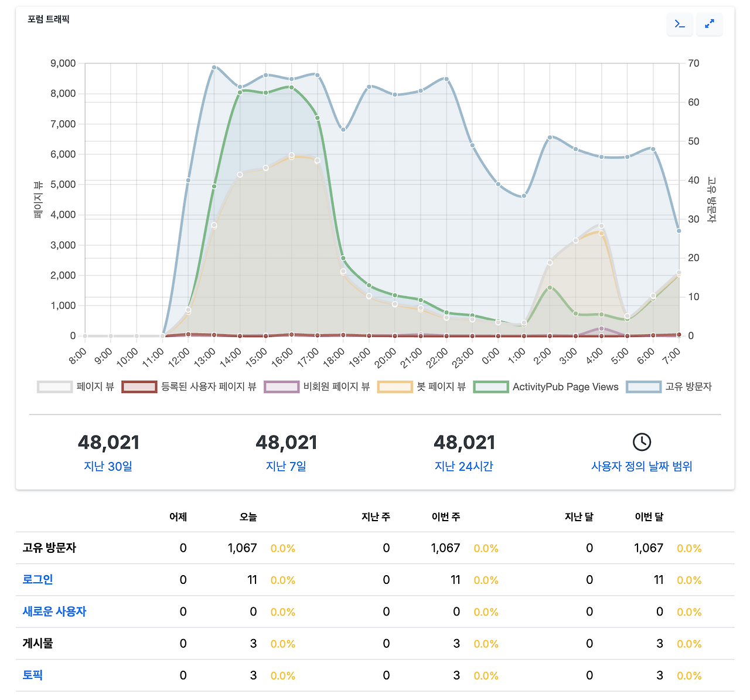Open the 새로운 사용자 link

(x=54, y=611)
